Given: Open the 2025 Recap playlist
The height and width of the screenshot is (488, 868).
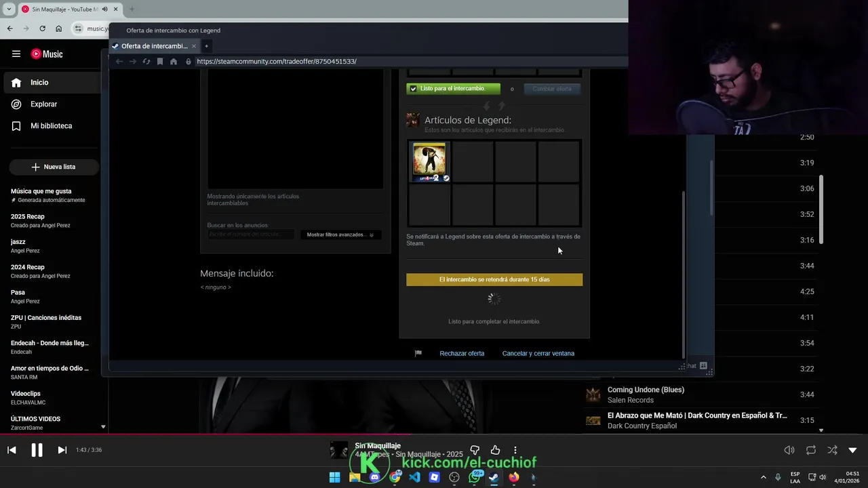Looking at the screenshot, I should coord(51,220).
